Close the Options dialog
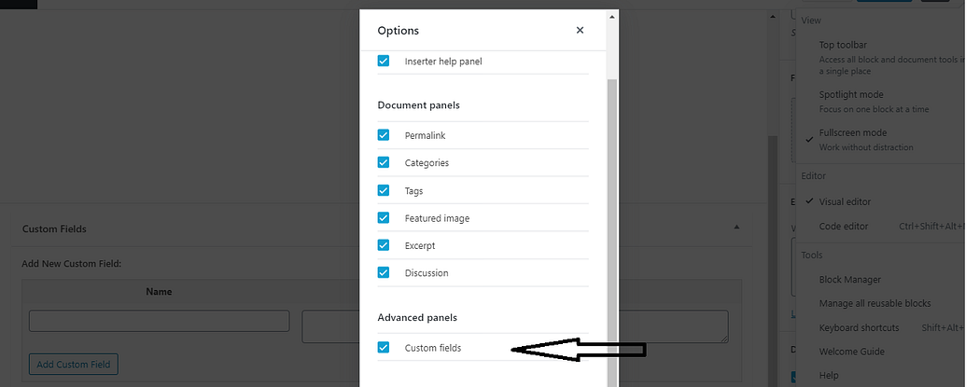The width and height of the screenshot is (980, 387). [x=580, y=30]
